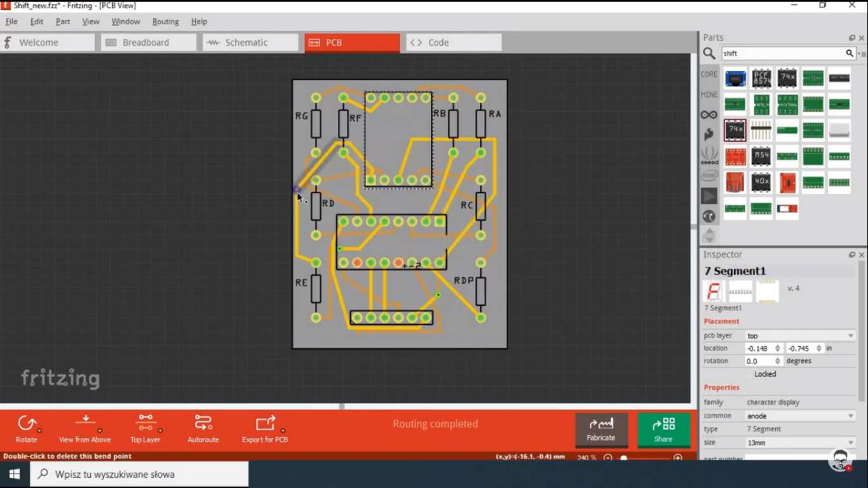This screenshot has width=868, height=488.
Task: Open the SparkFun flame parts bin
Action: [x=709, y=135]
